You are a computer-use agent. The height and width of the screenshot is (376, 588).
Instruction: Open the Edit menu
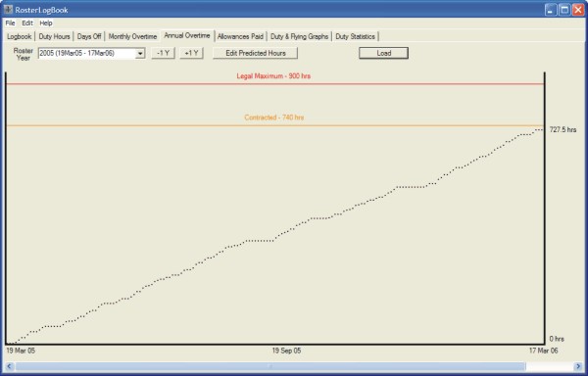click(x=27, y=23)
